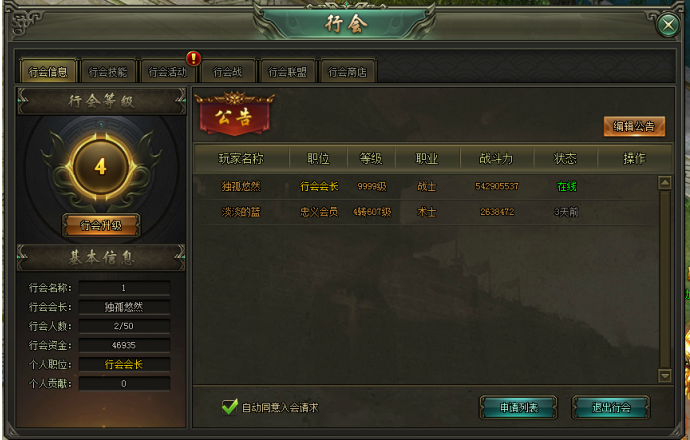This screenshot has height=440, width=690.
Task: Select the 行会战 tab
Action: [228, 71]
